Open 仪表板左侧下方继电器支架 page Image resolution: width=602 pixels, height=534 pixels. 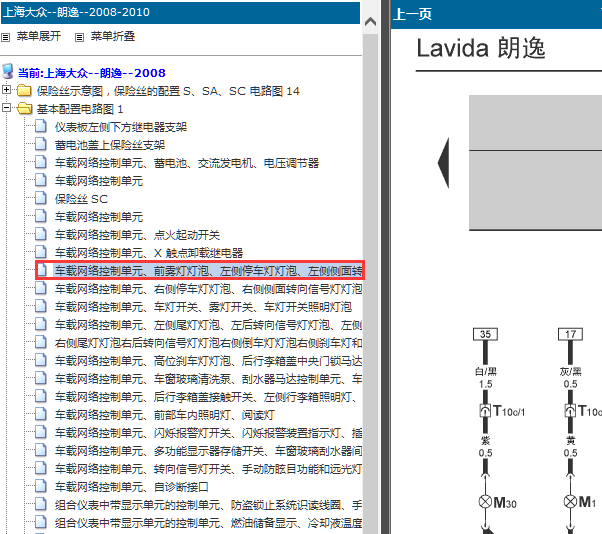[x=121, y=127]
